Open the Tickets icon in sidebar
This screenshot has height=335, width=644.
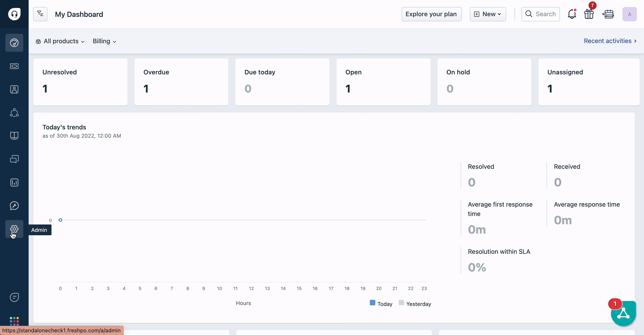[14, 66]
